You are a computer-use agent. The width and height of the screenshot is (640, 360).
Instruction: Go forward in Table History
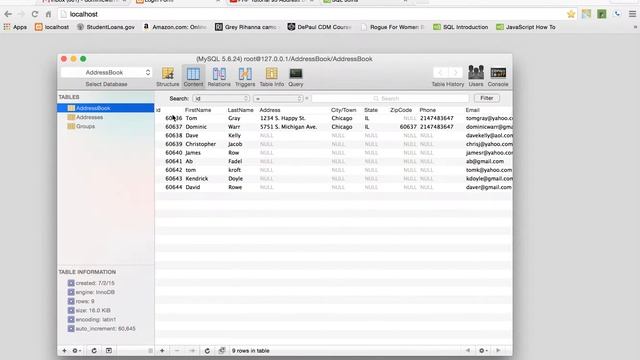[x=455, y=73]
